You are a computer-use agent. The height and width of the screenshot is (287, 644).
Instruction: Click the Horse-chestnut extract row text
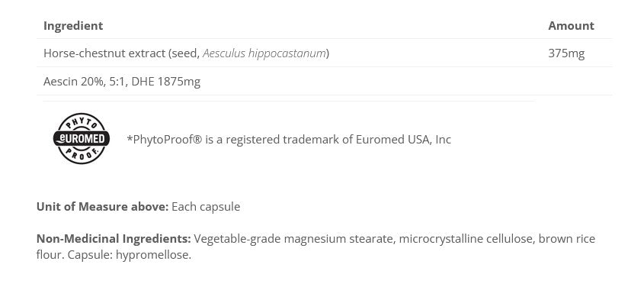pyautogui.click(x=187, y=53)
